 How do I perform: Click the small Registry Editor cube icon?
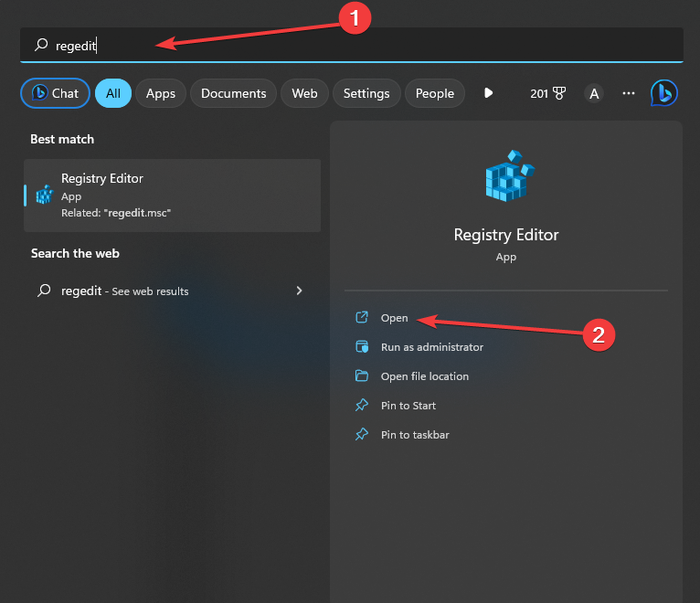(x=44, y=195)
